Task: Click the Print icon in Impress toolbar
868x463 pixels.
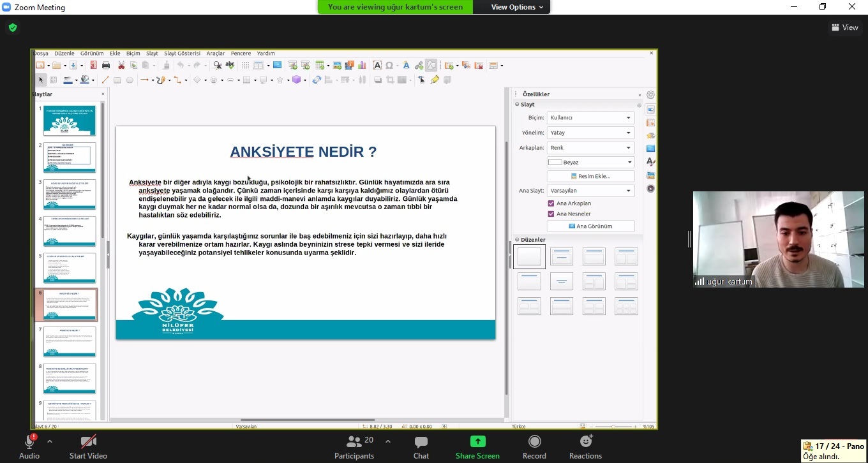Action: pyautogui.click(x=106, y=65)
